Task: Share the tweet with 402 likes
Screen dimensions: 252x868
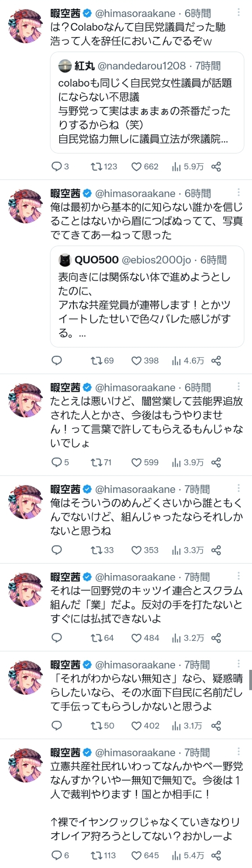Action: point(216,725)
